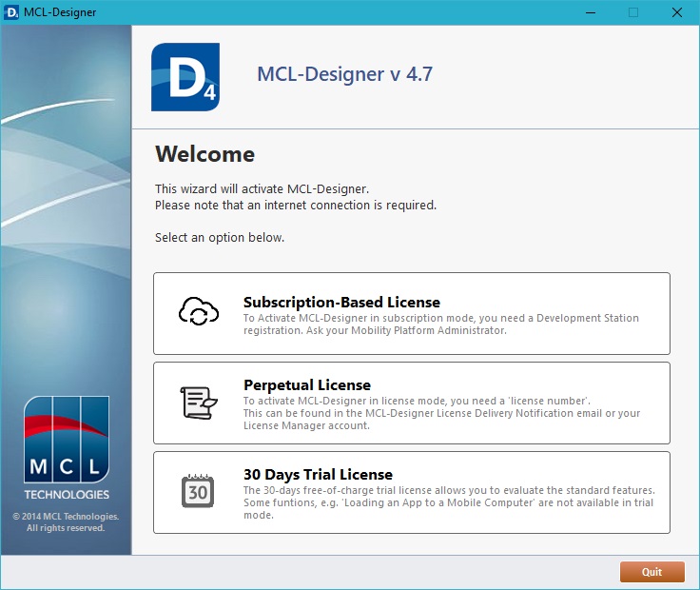Click the blue D4 logo in header
Image resolution: width=700 pixels, height=590 pixels.
[x=185, y=77]
